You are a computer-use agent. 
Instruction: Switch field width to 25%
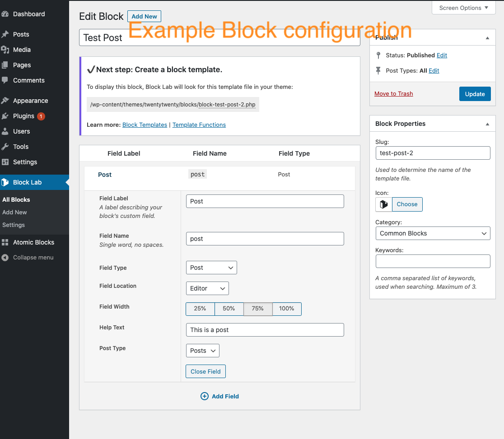tap(200, 309)
